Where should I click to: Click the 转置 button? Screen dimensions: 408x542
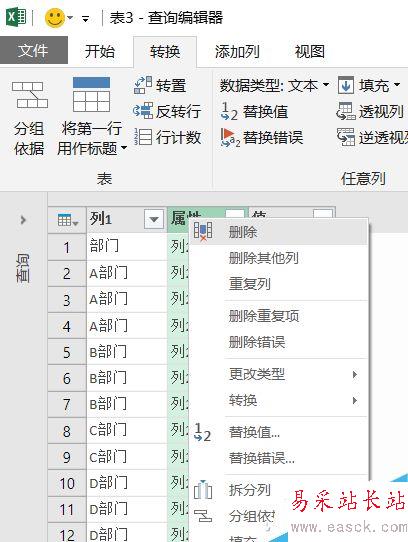pos(160,85)
